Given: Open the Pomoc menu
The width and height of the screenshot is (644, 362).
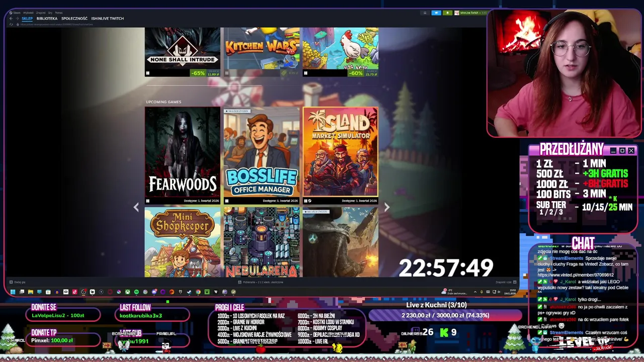Looking at the screenshot, I should coord(59,13).
